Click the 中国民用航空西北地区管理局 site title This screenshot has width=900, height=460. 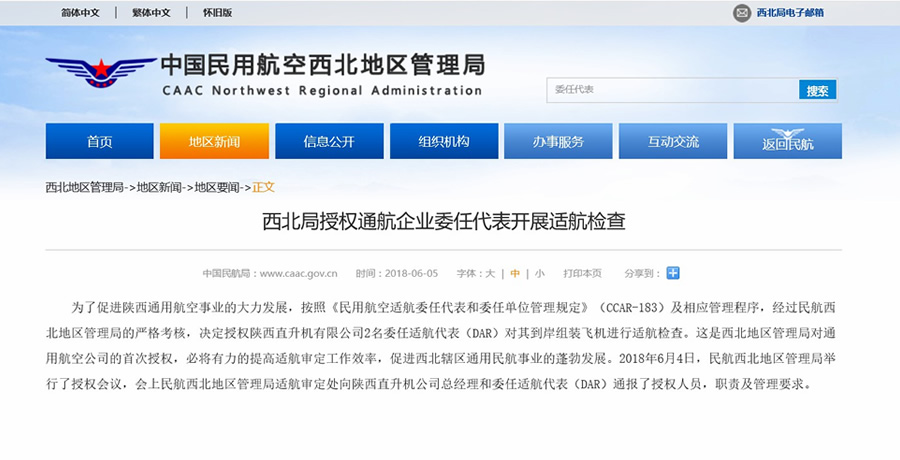(x=323, y=64)
